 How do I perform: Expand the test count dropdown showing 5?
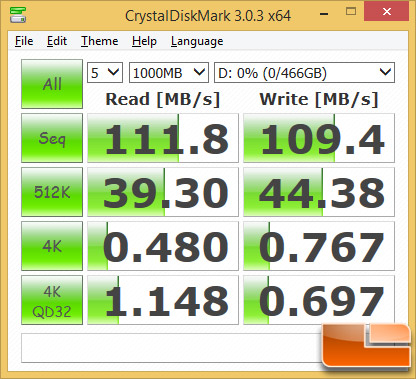coord(105,72)
